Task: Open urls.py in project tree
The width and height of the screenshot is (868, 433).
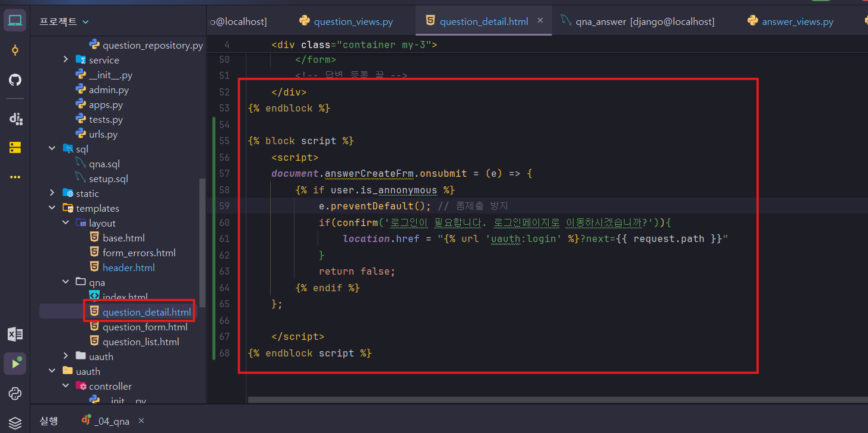Action: point(96,134)
